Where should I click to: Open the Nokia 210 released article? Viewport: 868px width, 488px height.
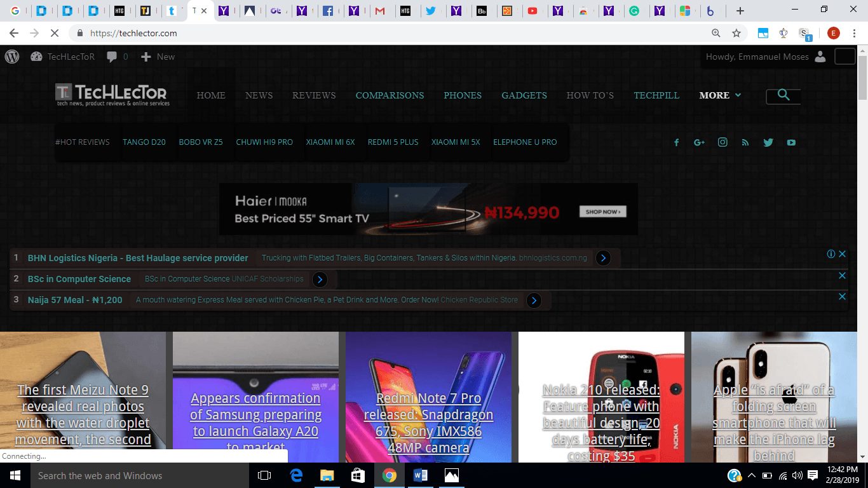601,423
